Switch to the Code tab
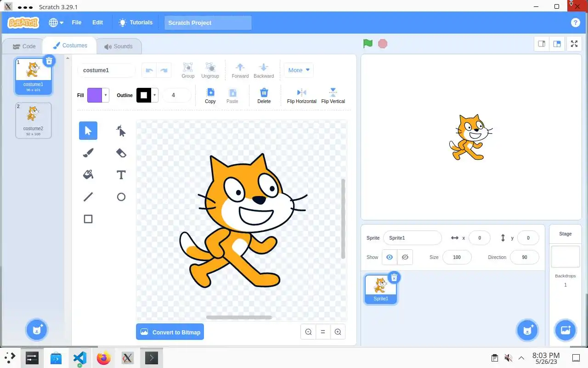This screenshot has width=588, height=368. (24, 46)
